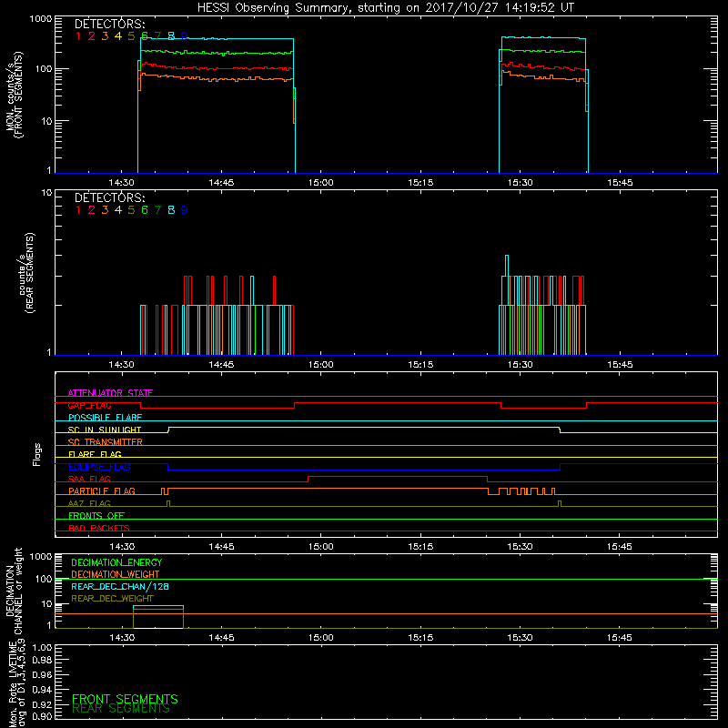Click the green FRONT SEGMENTS livetime label
Image resolution: width=728 pixels, height=728 pixels.
125,699
